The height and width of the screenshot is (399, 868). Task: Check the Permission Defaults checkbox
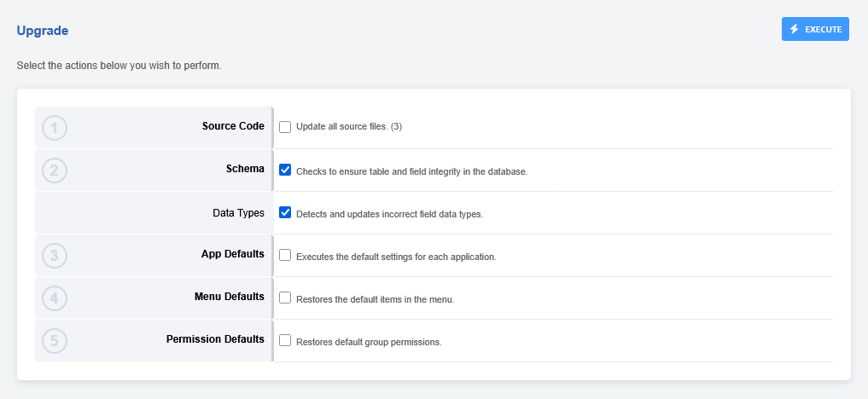click(x=285, y=340)
